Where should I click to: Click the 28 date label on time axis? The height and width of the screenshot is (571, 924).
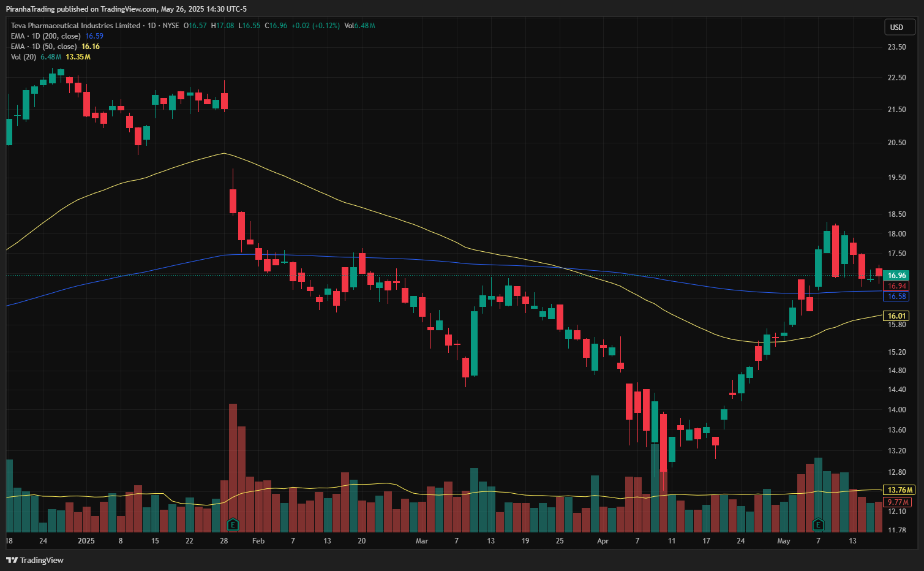coord(224,541)
